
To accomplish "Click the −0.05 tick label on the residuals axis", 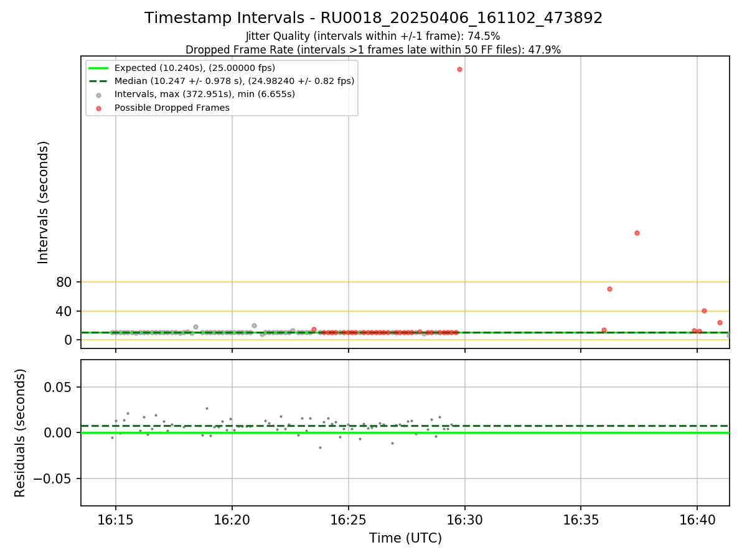I will 52,478.
